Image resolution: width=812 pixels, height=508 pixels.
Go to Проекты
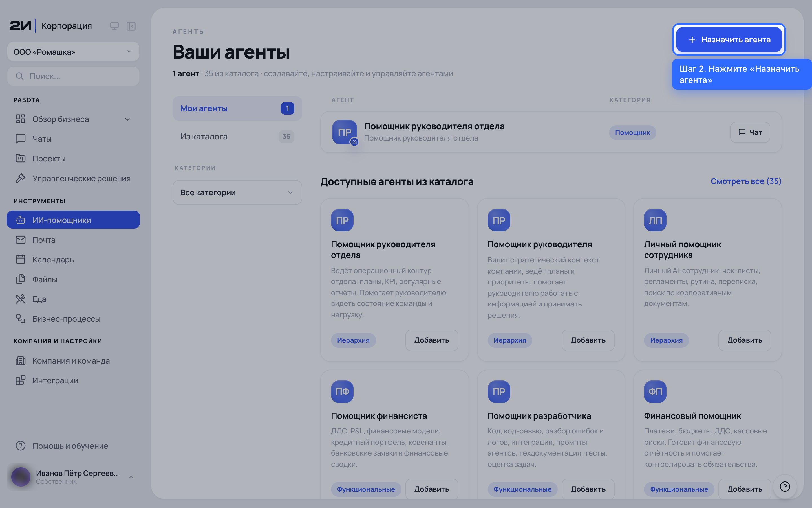click(73, 159)
